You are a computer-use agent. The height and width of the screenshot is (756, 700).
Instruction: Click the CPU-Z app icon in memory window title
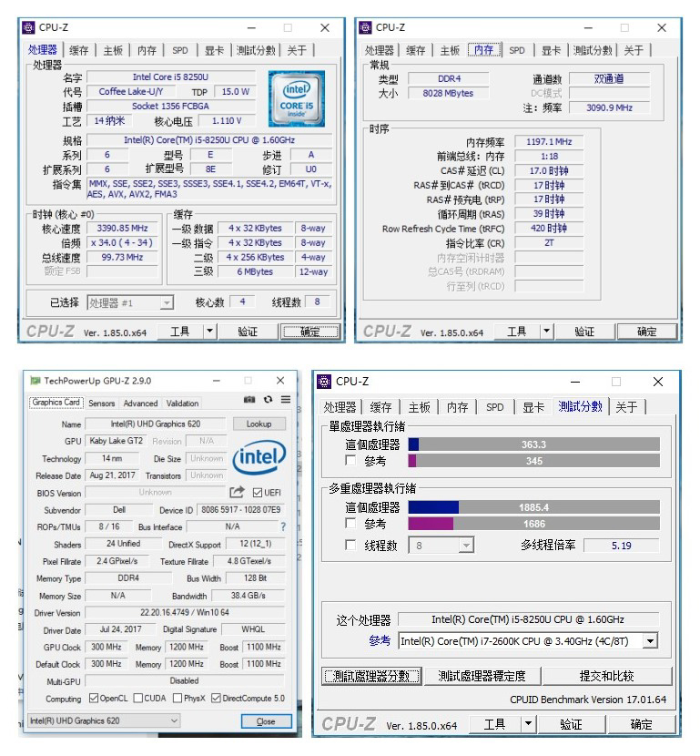366,27
